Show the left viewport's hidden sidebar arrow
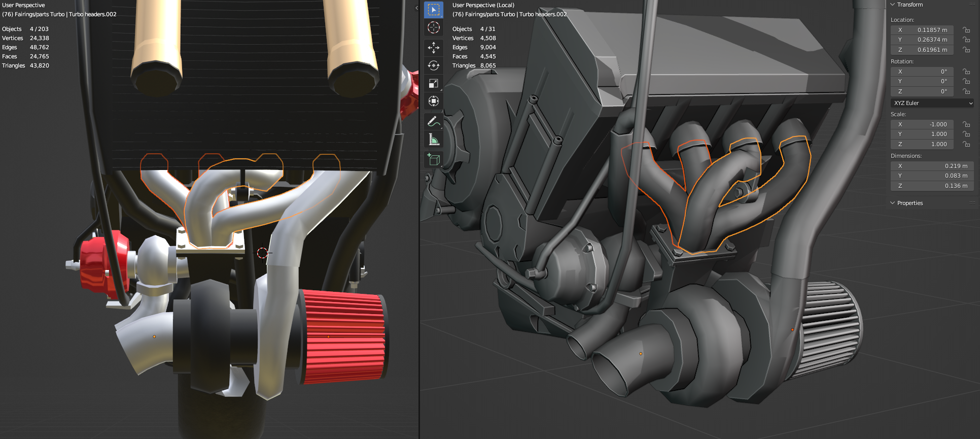 click(x=416, y=8)
